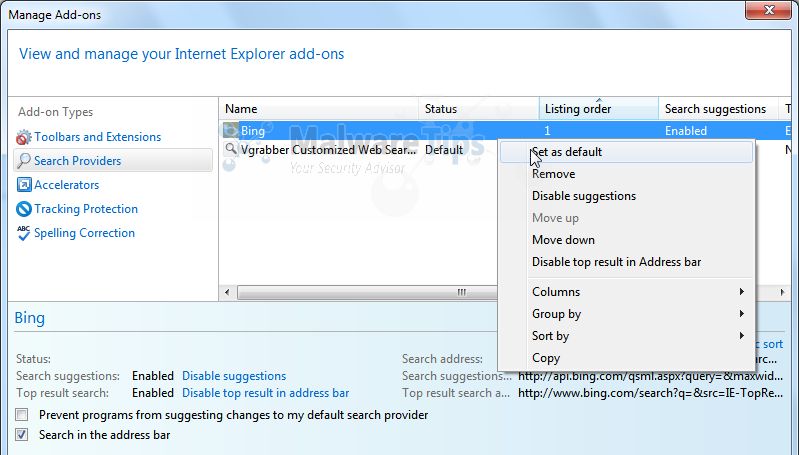This screenshot has height=455, width=799.
Task: Expand the Sort by submenu arrow
Action: (x=741, y=335)
